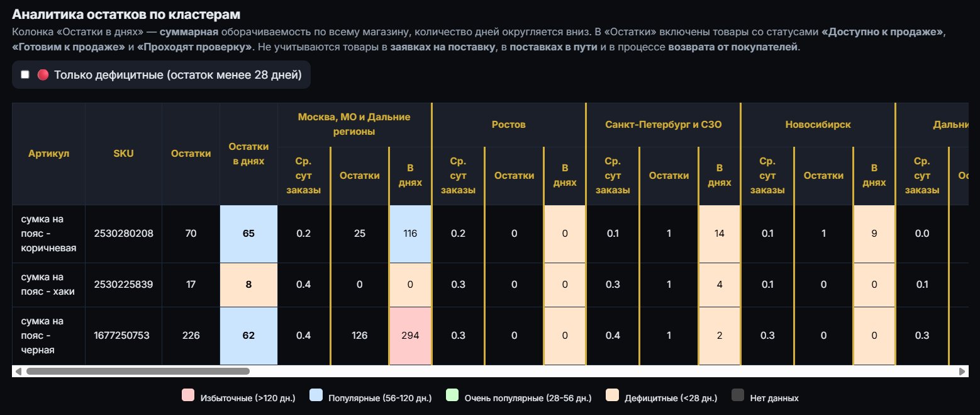The width and height of the screenshot is (980, 415).
Task: Click the green «Очень популярные» legend swatch
Action: pos(452,396)
